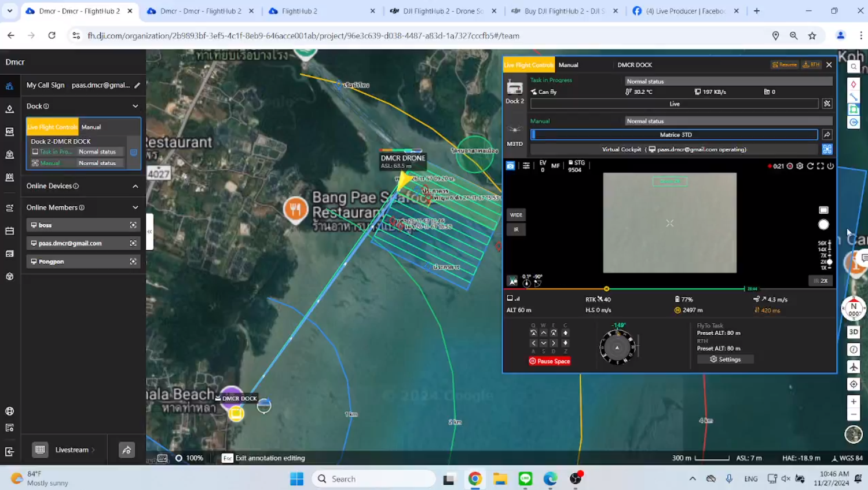Click the photo capture shutter button
Image resolution: width=868 pixels, height=490 pixels.
click(823, 225)
